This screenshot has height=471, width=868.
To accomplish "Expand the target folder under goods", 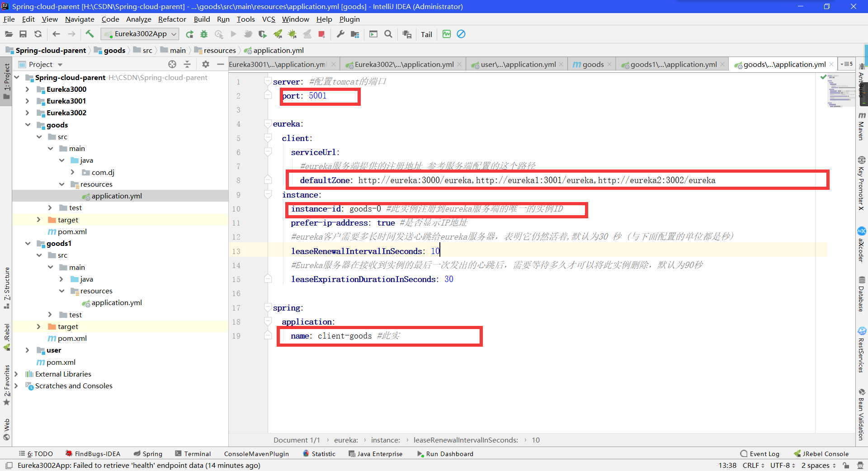I will coord(38,220).
